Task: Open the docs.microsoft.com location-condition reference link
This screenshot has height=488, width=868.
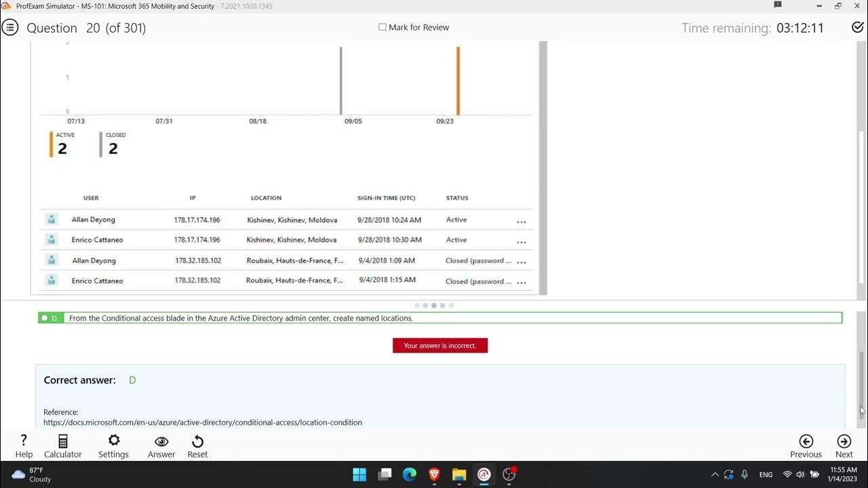Action: [x=203, y=422]
